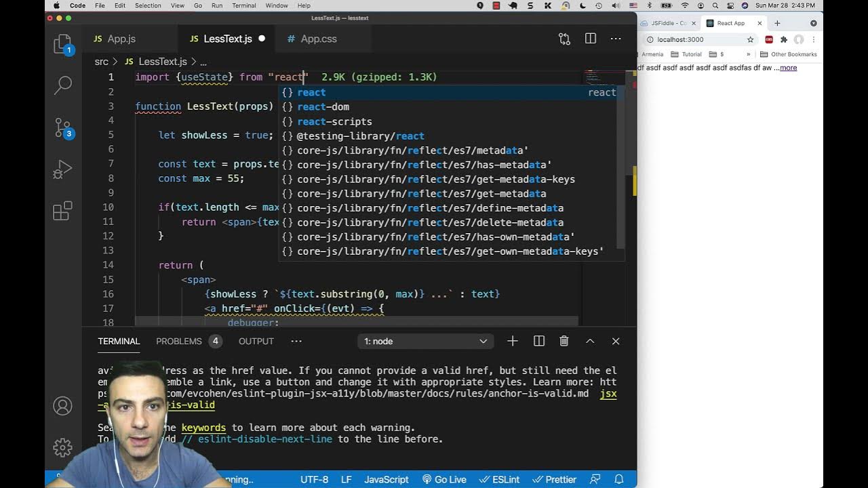The height and width of the screenshot is (488, 868).
Task: Select '@testing-library/react' suggestion
Action: [x=450, y=136]
